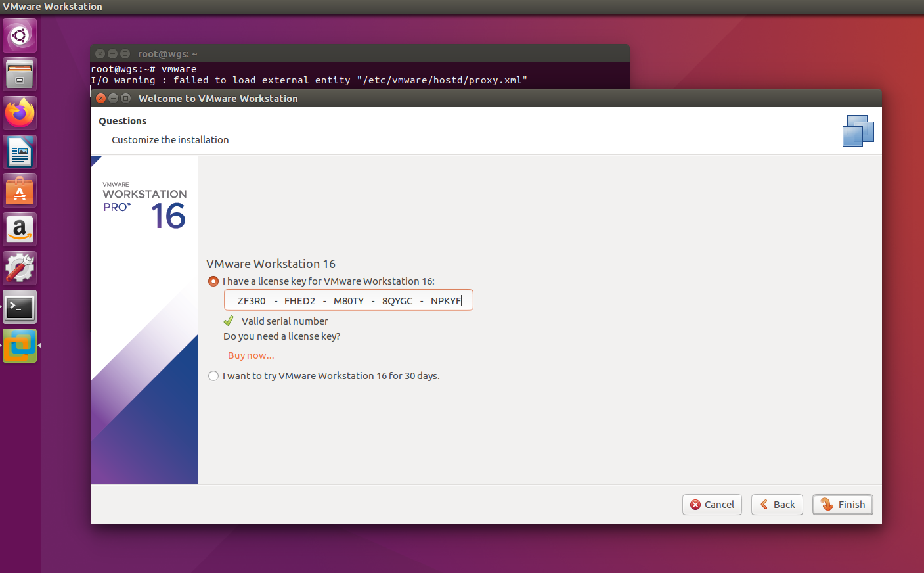Launch Firefox from the dock

[x=20, y=113]
